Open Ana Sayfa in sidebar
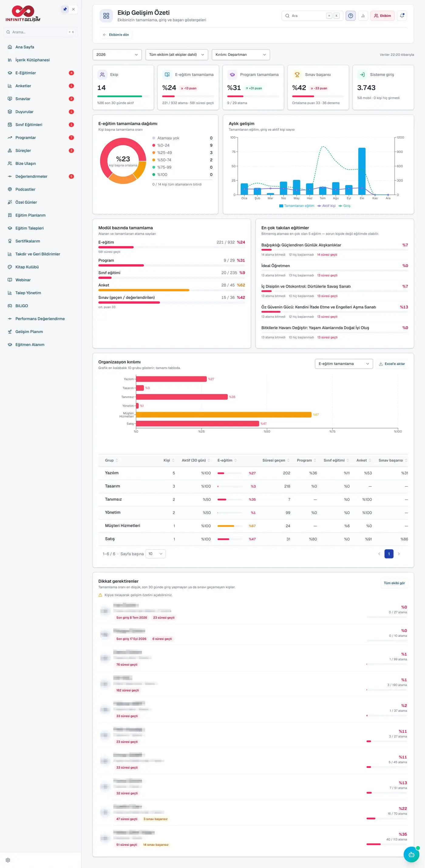 point(41,47)
